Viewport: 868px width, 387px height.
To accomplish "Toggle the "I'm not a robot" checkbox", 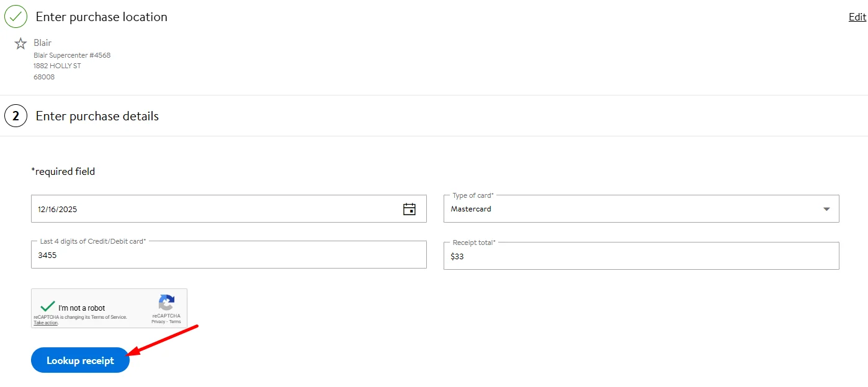I will [x=47, y=307].
